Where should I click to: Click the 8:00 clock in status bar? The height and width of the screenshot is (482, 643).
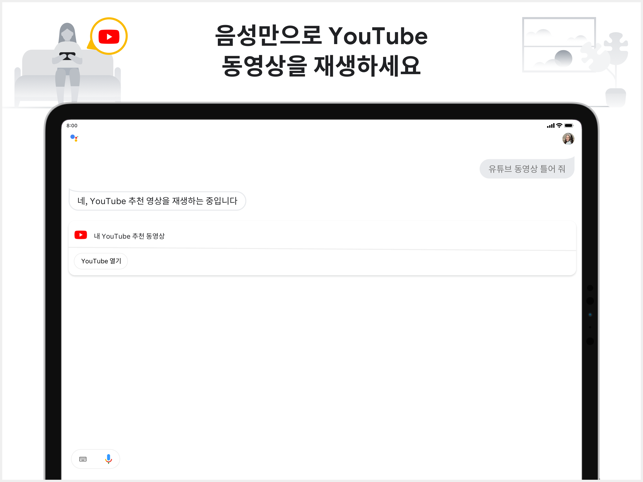click(72, 126)
